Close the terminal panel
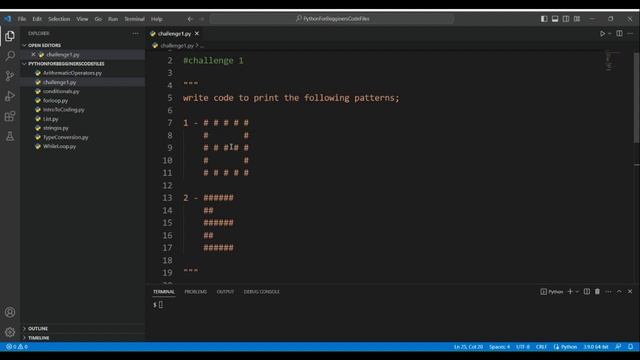The image size is (640, 360). pos(630,291)
